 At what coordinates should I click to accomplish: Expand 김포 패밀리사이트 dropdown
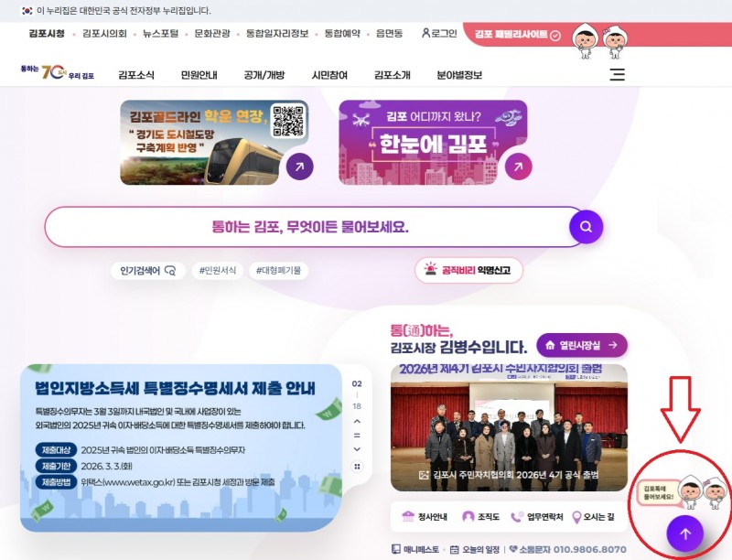tap(554, 35)
